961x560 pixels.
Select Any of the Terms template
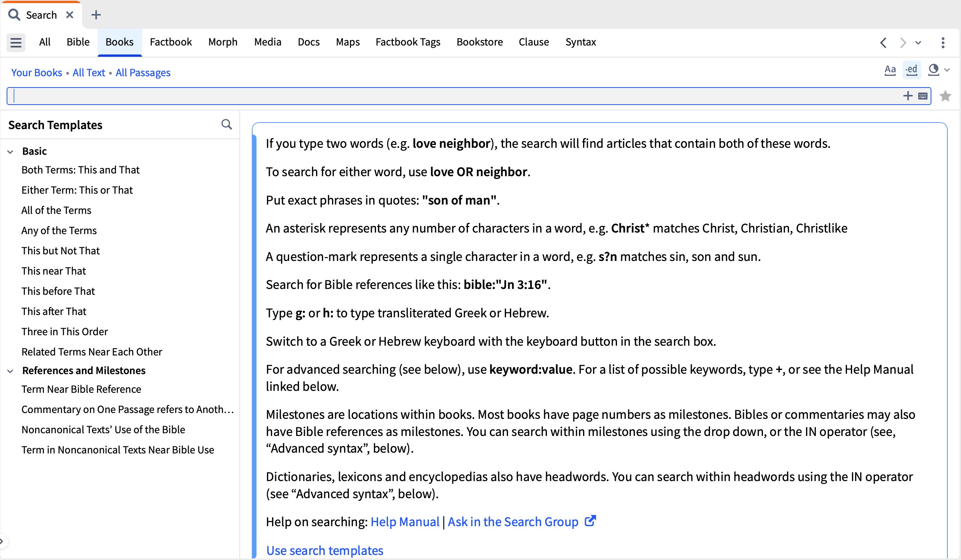pos(59,231)
